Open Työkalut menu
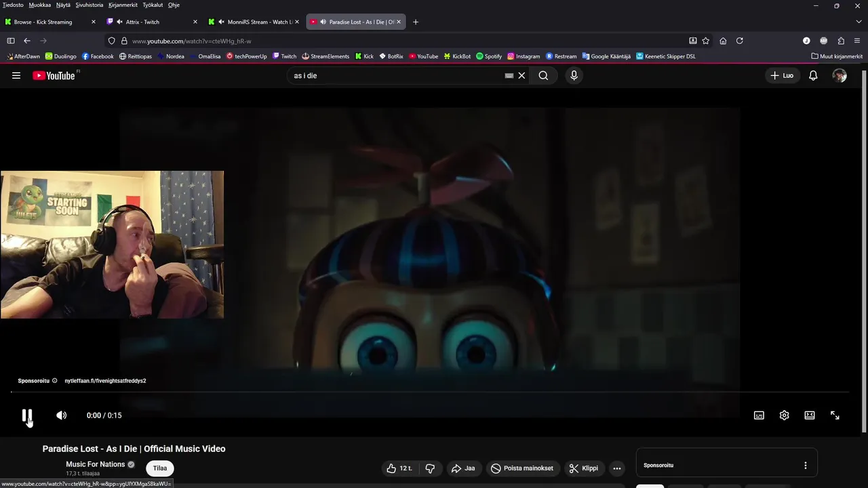 [153, 5]
